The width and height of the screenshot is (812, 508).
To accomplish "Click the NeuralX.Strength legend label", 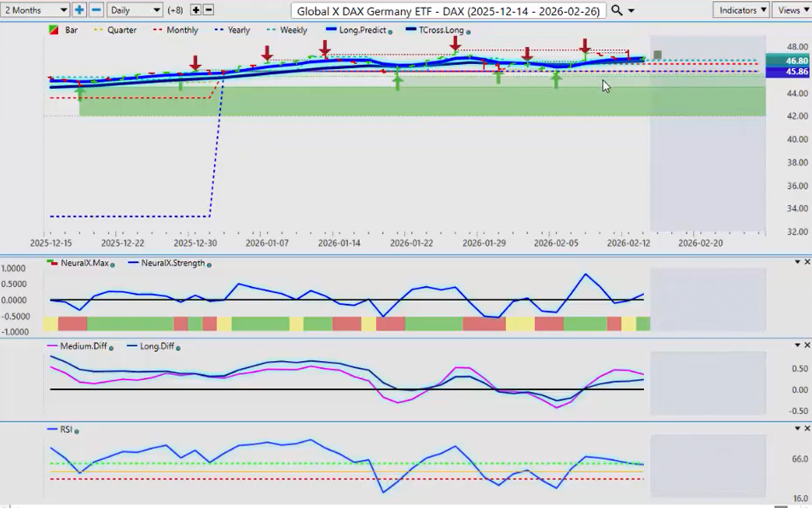I will 172,263.
